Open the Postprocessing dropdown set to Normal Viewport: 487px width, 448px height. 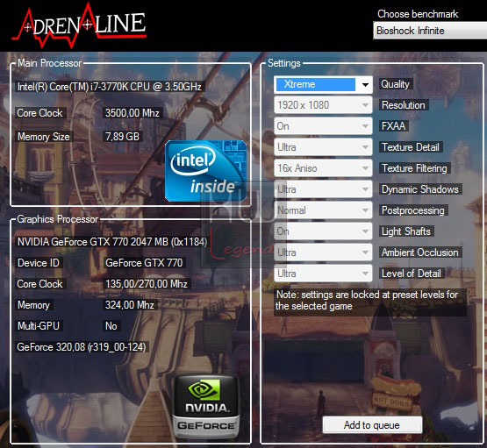click(x=323, y=210)
